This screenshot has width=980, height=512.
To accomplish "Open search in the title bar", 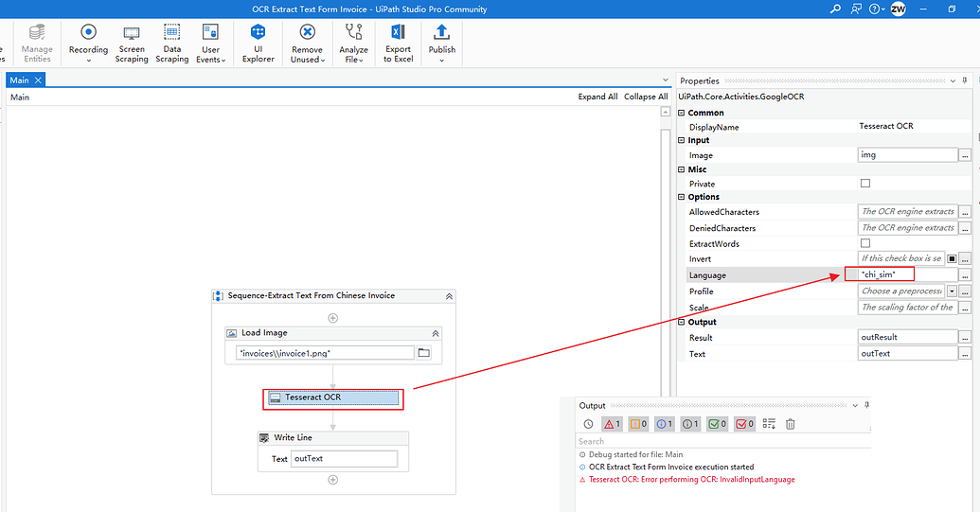I will click(835, 9).
